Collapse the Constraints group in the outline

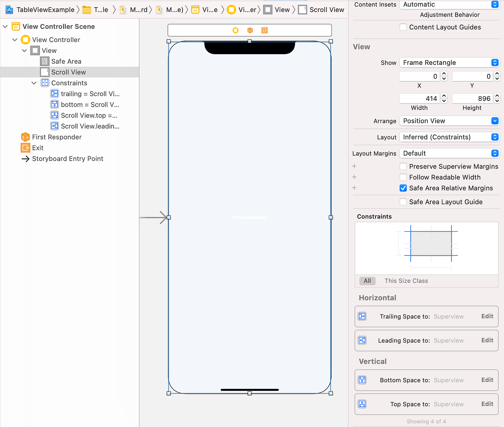[x=34, y=83]
